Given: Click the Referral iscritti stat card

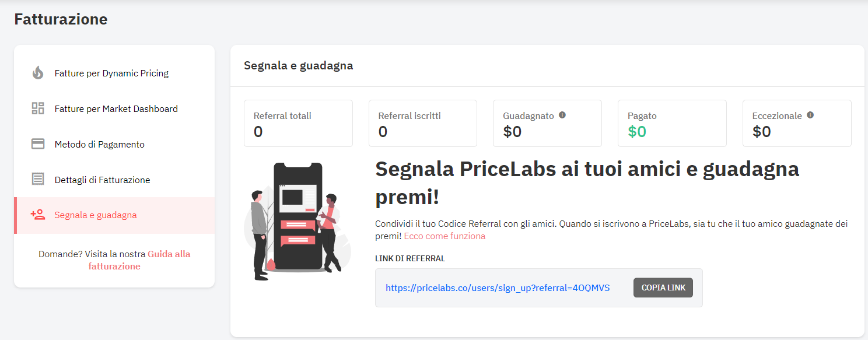Looking at the screenshot, I should (x=423, y=123).
